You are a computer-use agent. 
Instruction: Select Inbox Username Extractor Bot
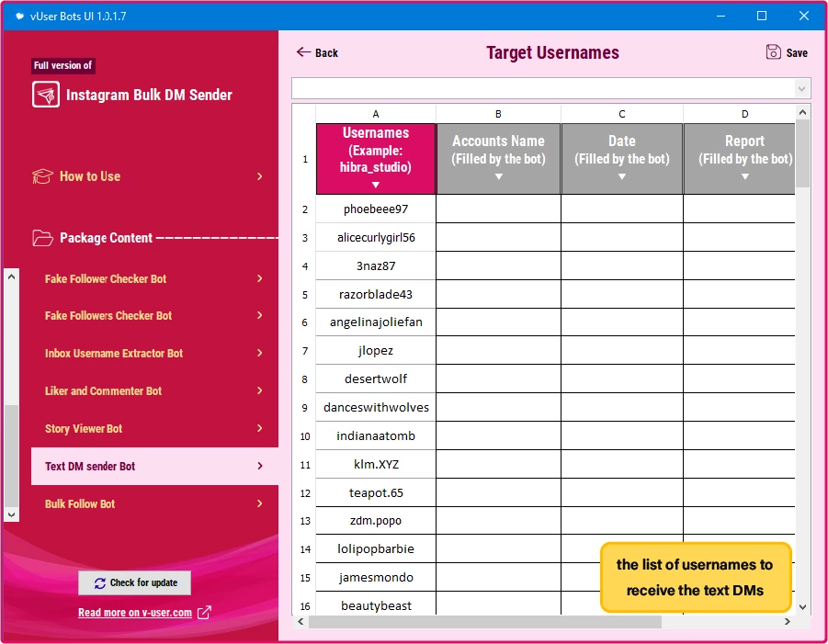[154, 353]
